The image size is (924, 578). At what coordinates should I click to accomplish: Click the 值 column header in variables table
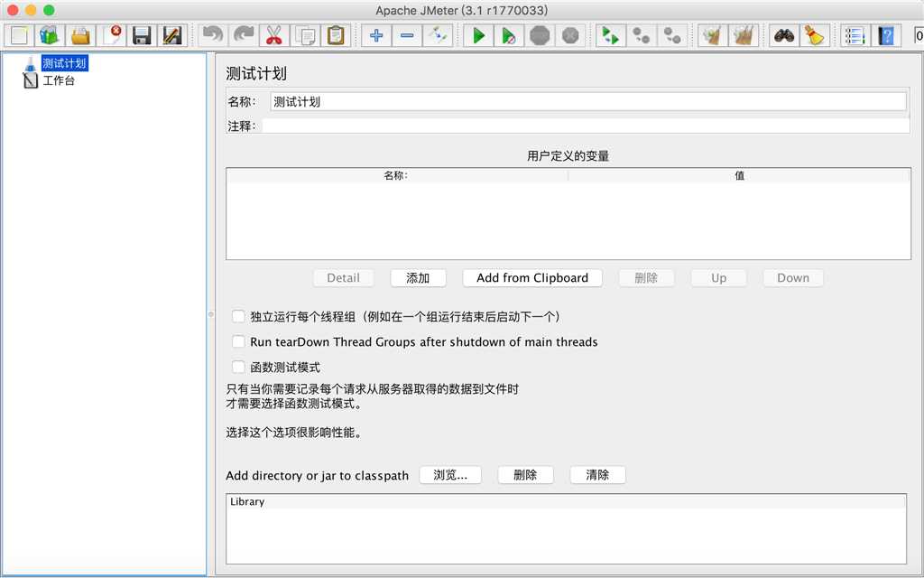(x=739, y=175)
